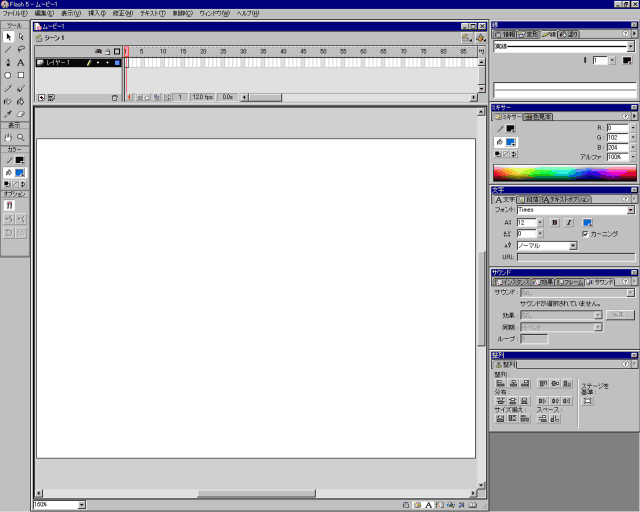Select the Arrow selection tool
Image resolution: width=640 pixels, height=512 pixels.
coord(8,36)
